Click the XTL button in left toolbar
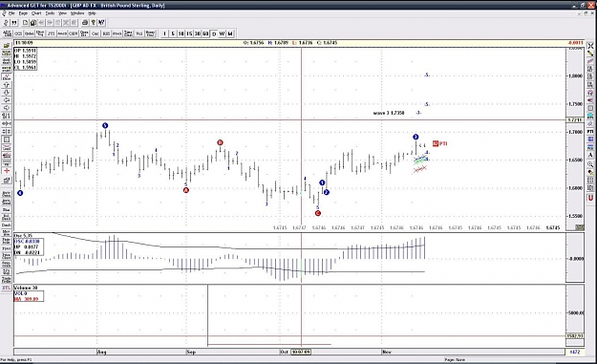Image resolution: width=597 pixels, height=364 pixels. (7, 288)
